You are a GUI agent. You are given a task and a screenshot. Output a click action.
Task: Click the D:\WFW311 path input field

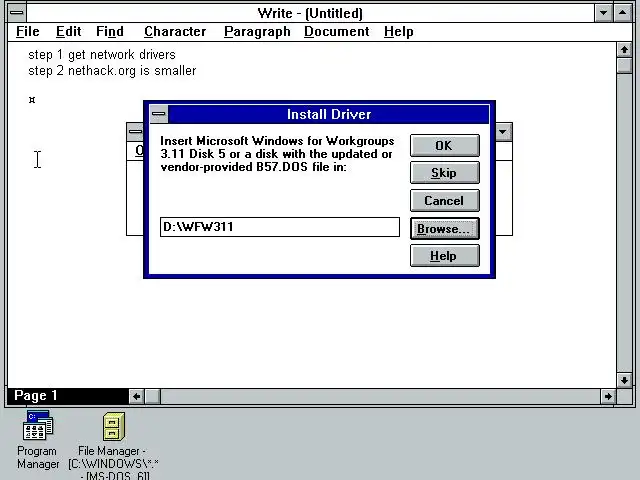[280, 227]
